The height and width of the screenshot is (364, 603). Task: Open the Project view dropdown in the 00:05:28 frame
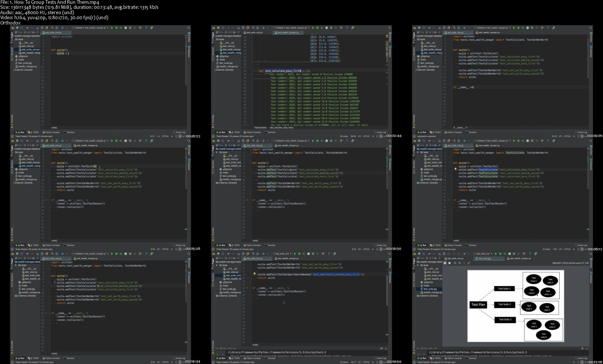18,145
